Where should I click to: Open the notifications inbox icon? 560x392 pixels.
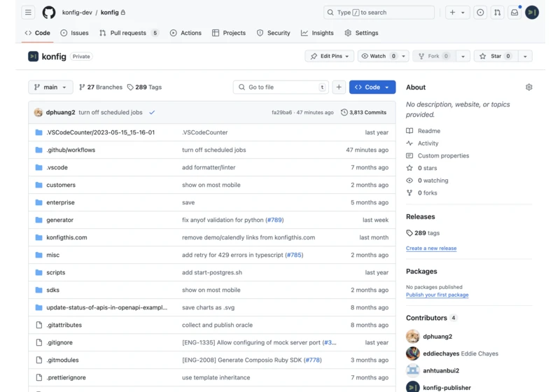pos(514,13)
